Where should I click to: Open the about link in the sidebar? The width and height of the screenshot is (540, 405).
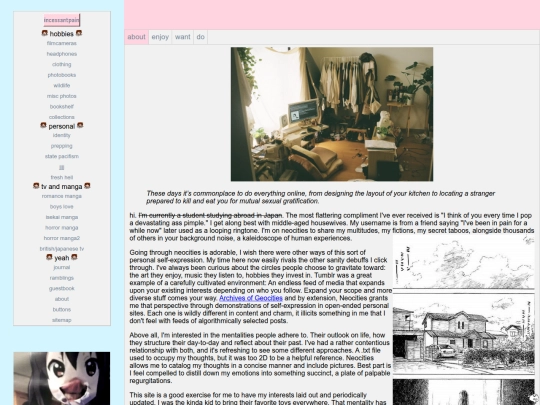pos(62,299)
